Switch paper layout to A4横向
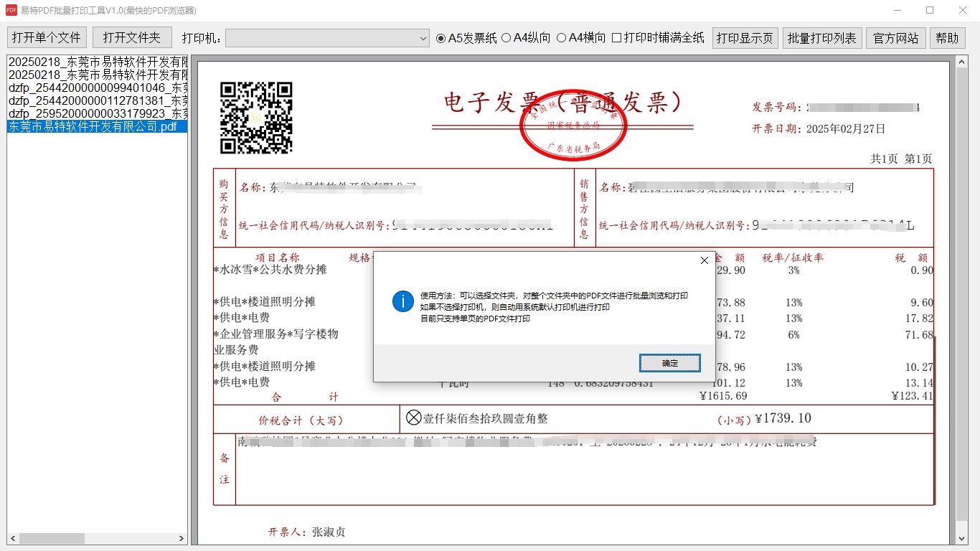Viewport: 980px width, 551px height. 581,38
